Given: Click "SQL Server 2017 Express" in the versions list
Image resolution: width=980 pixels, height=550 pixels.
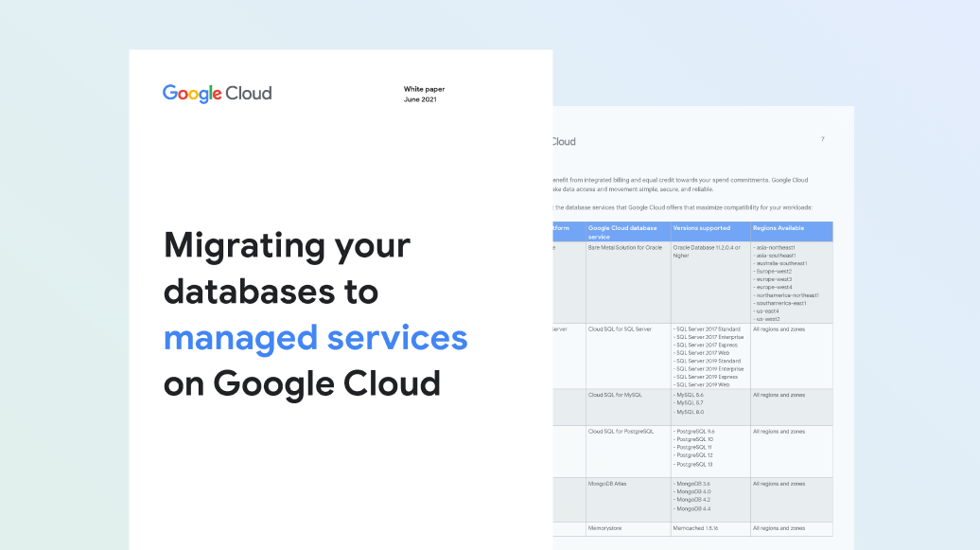Looking at the screenshot, I should (x=706, y=346).
